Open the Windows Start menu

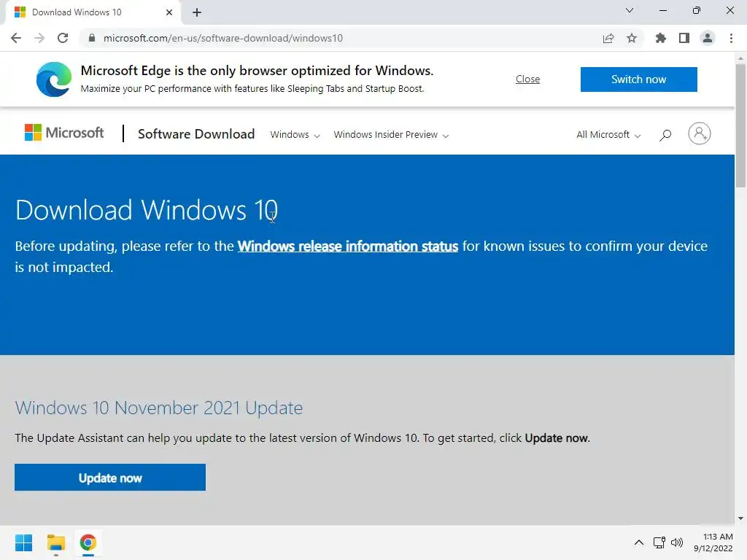coord(24,542)
